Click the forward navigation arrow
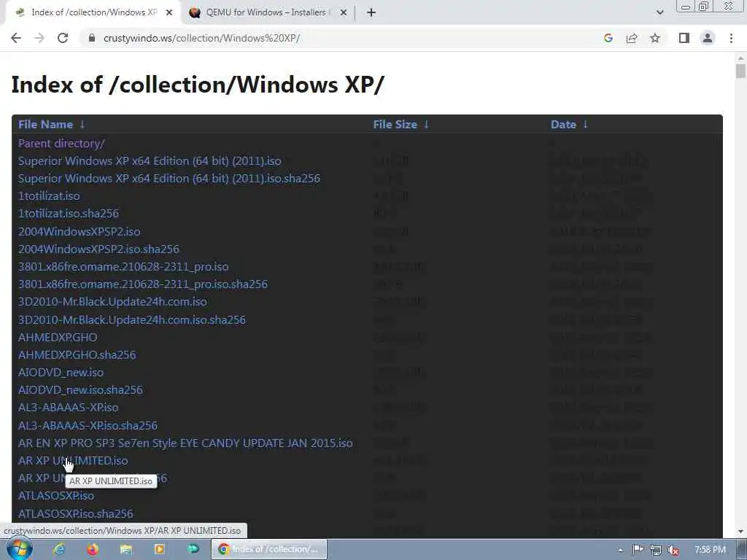 (39, 38)
